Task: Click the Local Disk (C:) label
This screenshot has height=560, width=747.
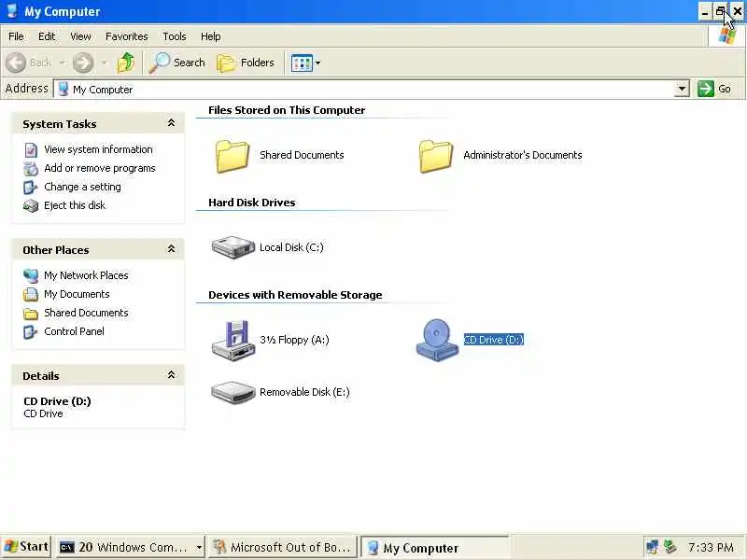Action: [291, 247]
